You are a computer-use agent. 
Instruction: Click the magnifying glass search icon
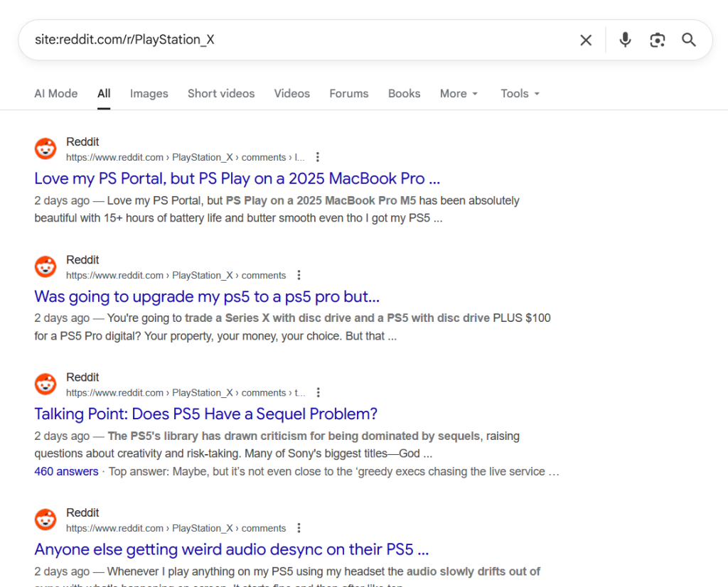(x=689, y=40)
